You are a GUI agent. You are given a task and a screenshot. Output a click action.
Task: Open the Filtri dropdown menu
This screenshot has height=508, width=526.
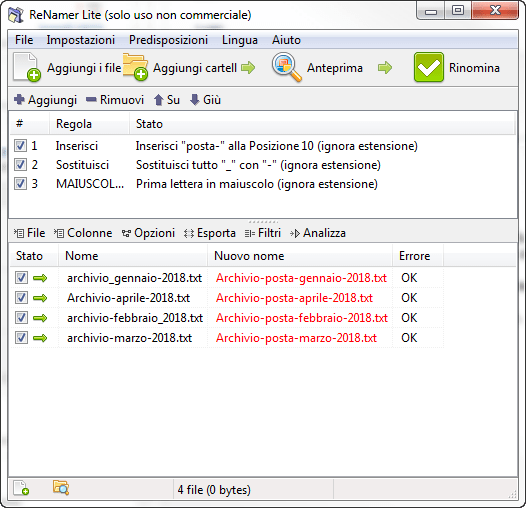pos(263,233)
